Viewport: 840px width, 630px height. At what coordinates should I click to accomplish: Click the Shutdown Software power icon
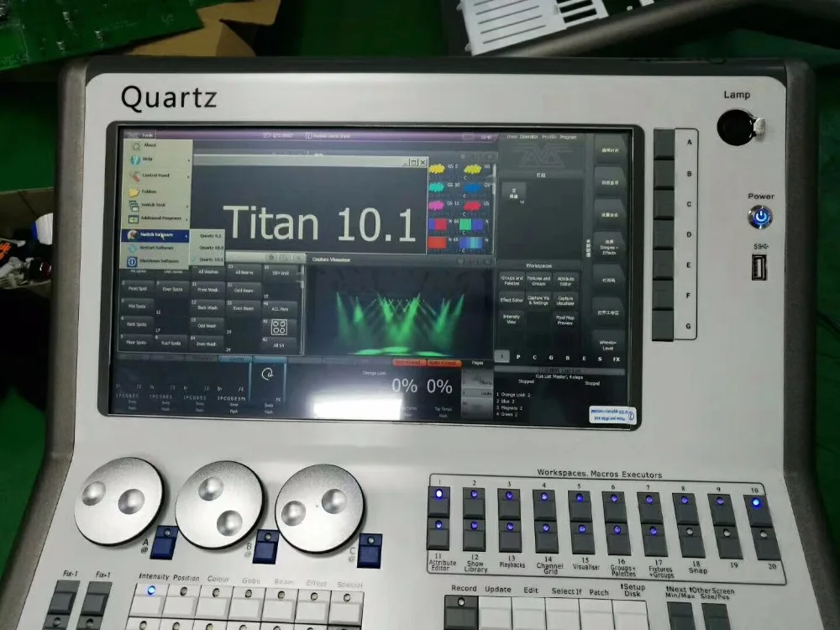[x=132, y=261]
